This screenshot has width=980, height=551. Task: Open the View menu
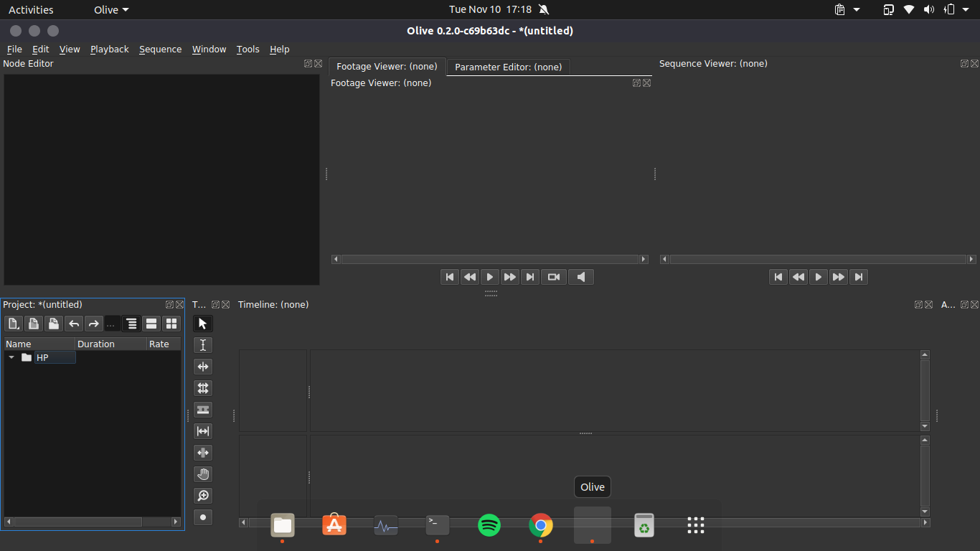[x=70, y=50]
